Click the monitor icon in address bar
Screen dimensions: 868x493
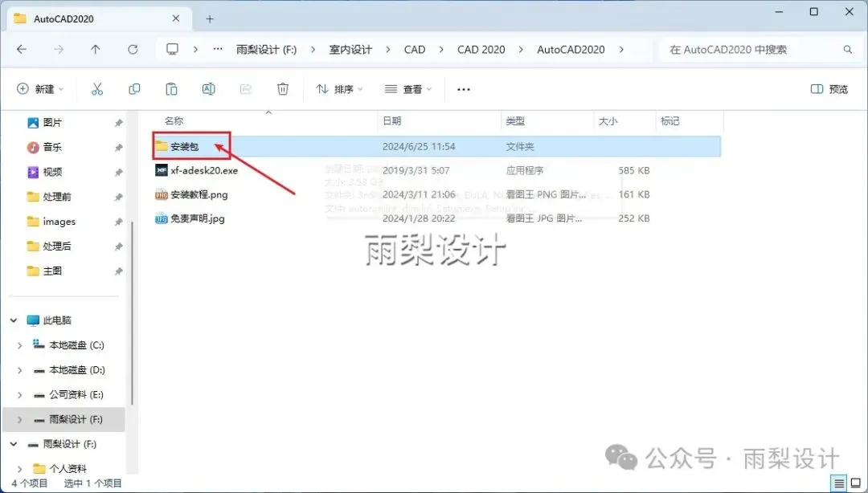pos(173,49)
